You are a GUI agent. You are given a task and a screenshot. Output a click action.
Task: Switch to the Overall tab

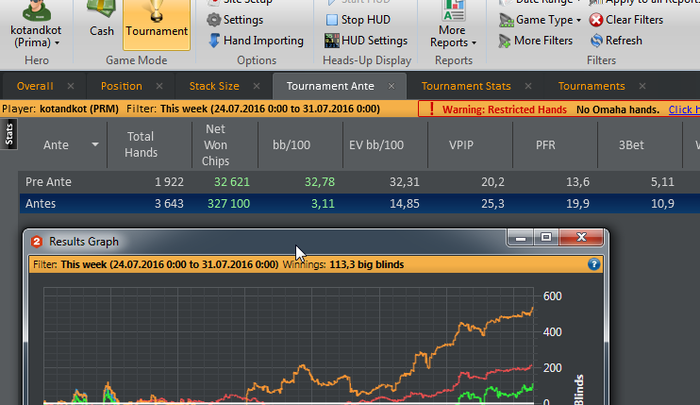point(35,86)
